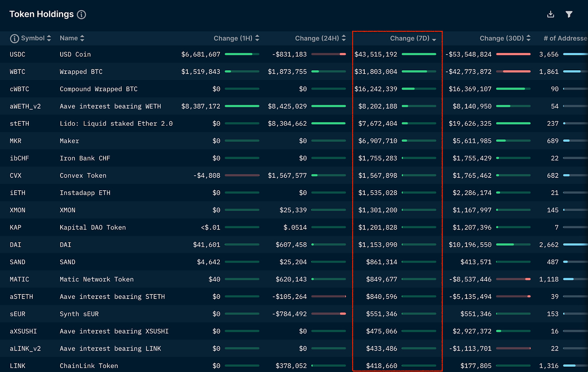Image resolution: width=588 pixels, height=372 pixels.
Task: Click the 1H value $8,387,172
Action: click(201, 106)
